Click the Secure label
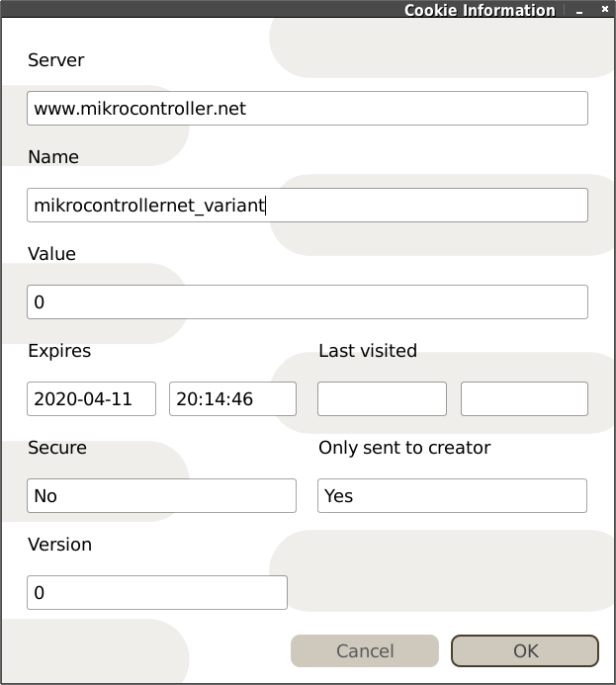The width and height of the screenshot is (616, 685). pyautogui.click(x=57, y=448)
